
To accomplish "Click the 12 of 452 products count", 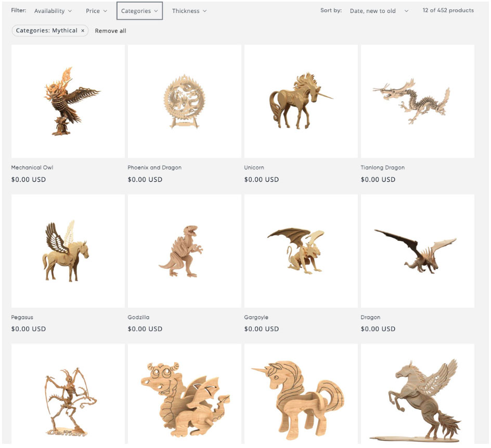I will click(448, 10).
